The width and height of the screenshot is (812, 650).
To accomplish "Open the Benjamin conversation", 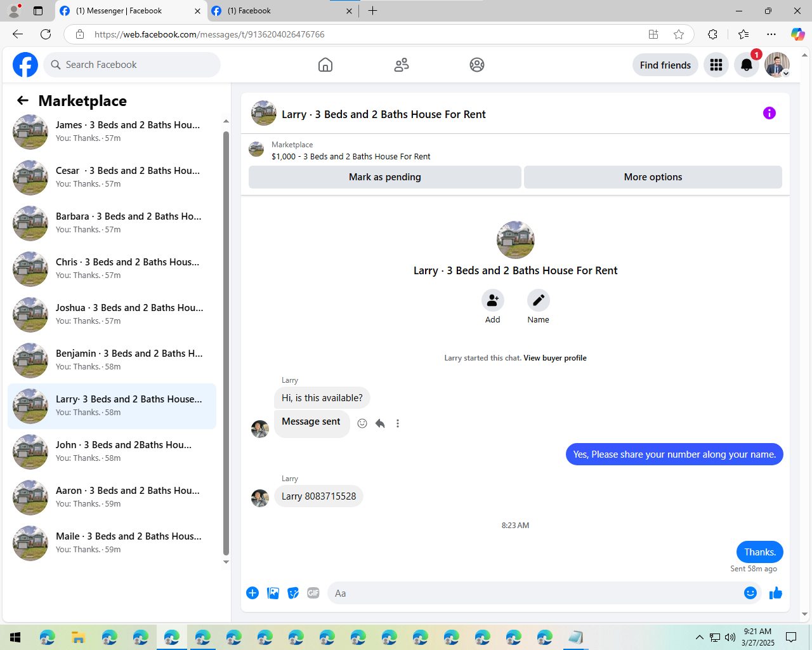I will point(112,361).
